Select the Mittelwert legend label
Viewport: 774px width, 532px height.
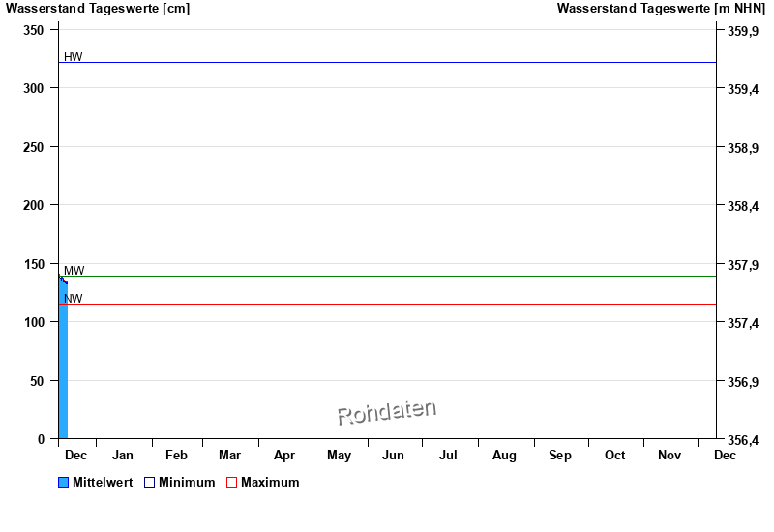pos(103,483)
